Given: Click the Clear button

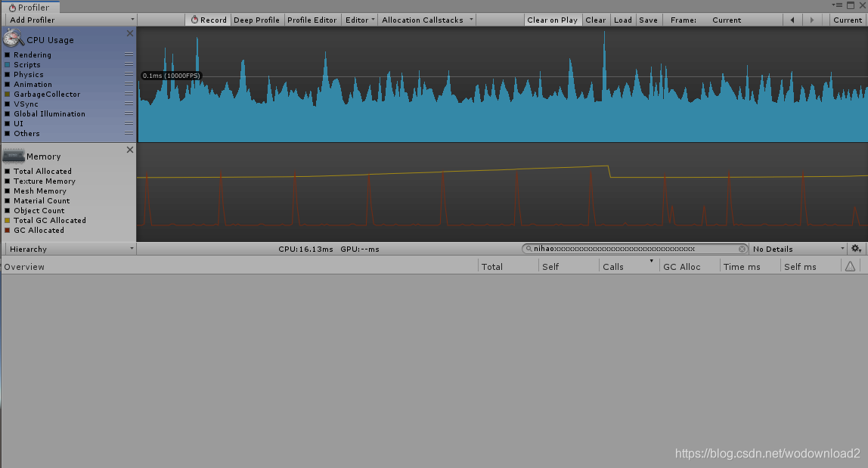Looking at the screenshot, I should pyautogui.click(x=596, y=20).
